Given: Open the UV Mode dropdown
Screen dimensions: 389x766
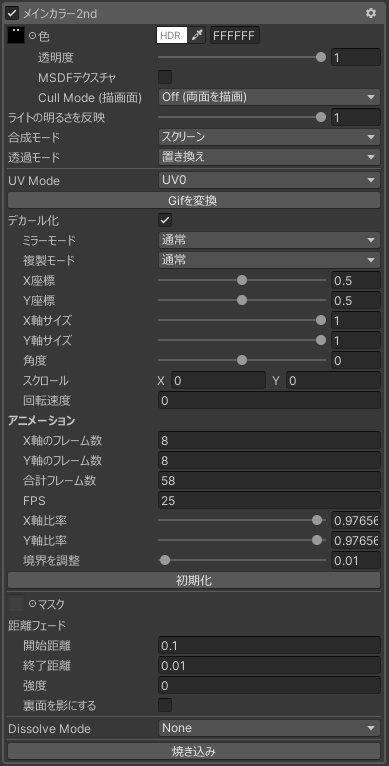Looking at the screenshot, I should [269, 180].
